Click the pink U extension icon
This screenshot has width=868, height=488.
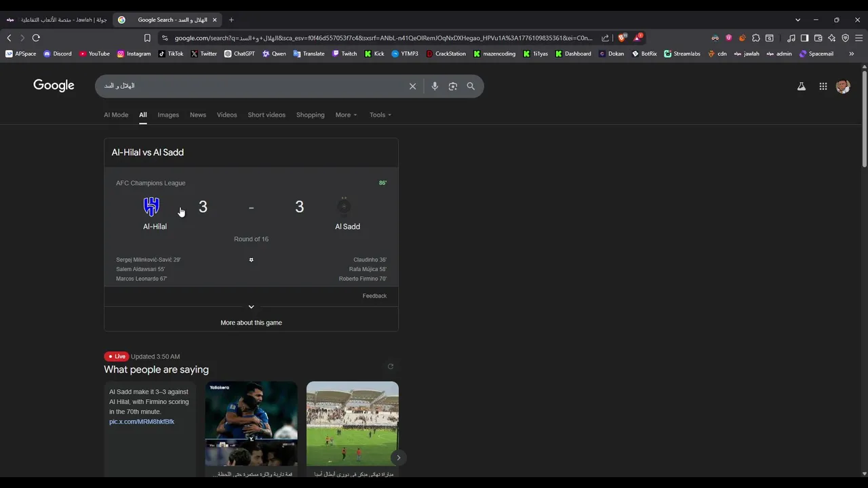(728, 38)
